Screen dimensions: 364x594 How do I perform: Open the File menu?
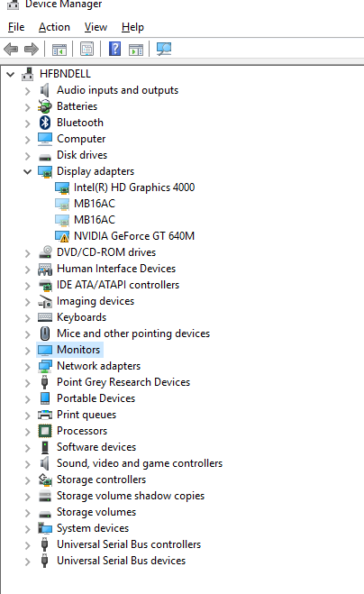16,27
